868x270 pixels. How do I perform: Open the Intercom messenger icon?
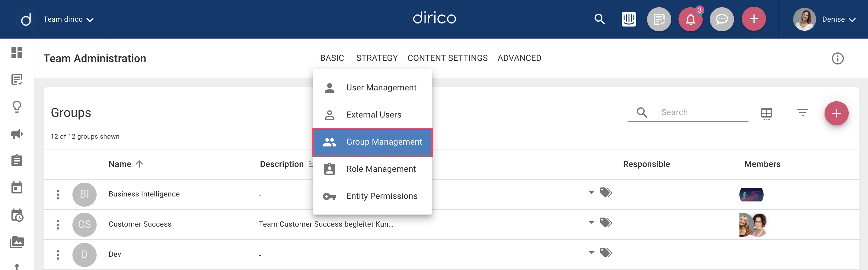(x=629, y=19)
